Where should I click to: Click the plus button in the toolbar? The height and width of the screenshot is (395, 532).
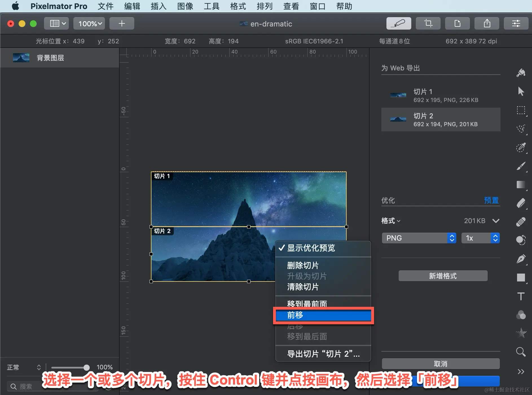pyautogui.click(x=122, y=23)
